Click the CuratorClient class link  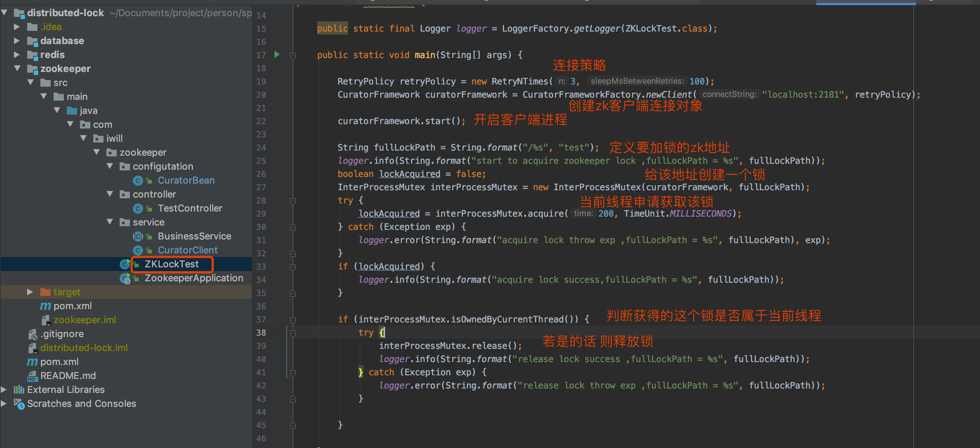(x=188, y=250)
